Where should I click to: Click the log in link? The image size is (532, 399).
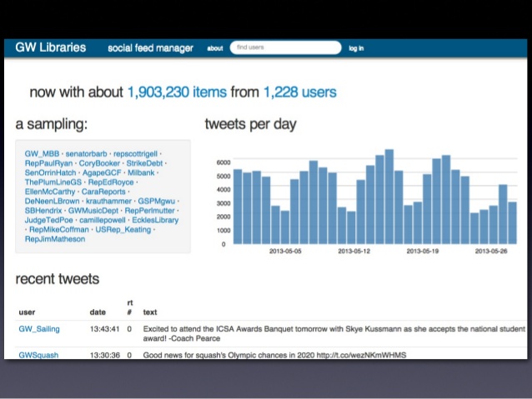coord(356,48)
